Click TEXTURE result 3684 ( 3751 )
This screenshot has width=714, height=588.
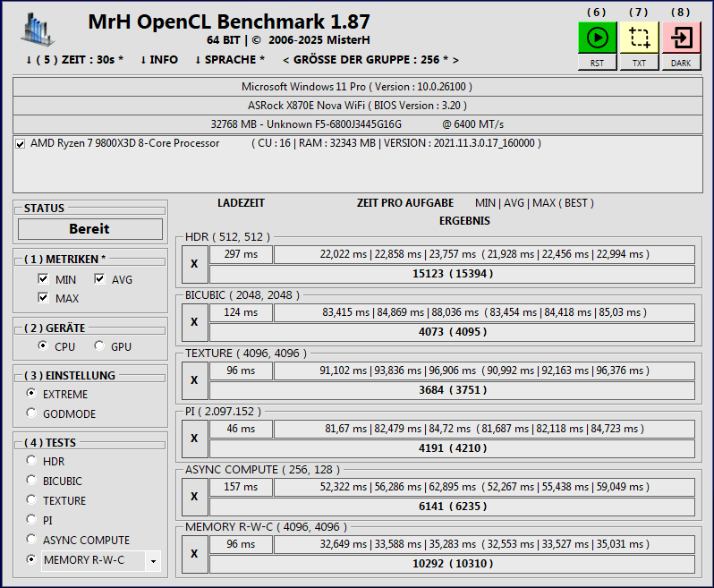pos(452,390)
